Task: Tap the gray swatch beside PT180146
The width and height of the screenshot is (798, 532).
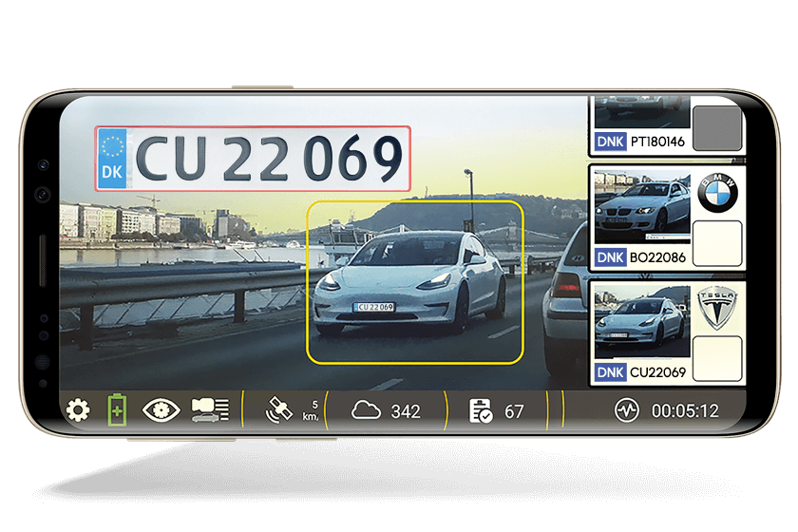Action: tap(716, 128)
